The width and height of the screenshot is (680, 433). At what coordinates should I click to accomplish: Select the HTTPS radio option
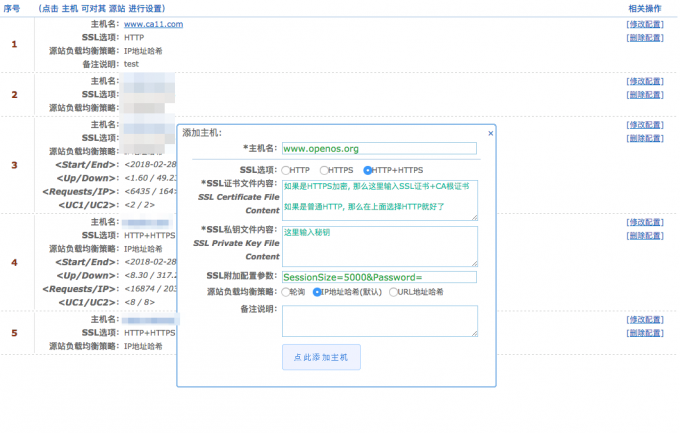[325, 170]
